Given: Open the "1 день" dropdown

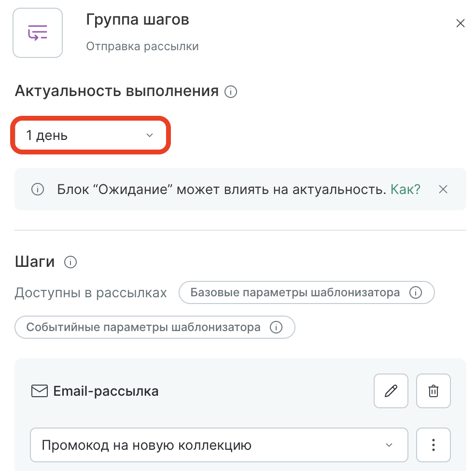Looking at the screenshot, I should (x=91, y=136).
